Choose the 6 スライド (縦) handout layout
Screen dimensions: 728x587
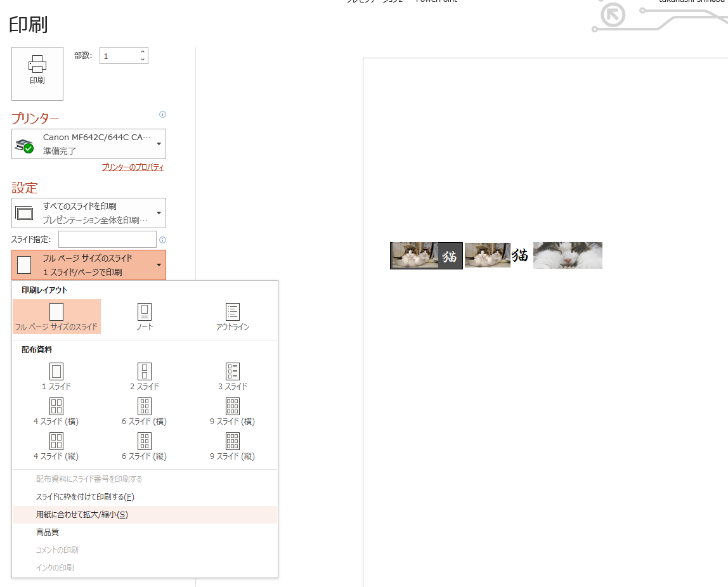[x=145, y=446]
